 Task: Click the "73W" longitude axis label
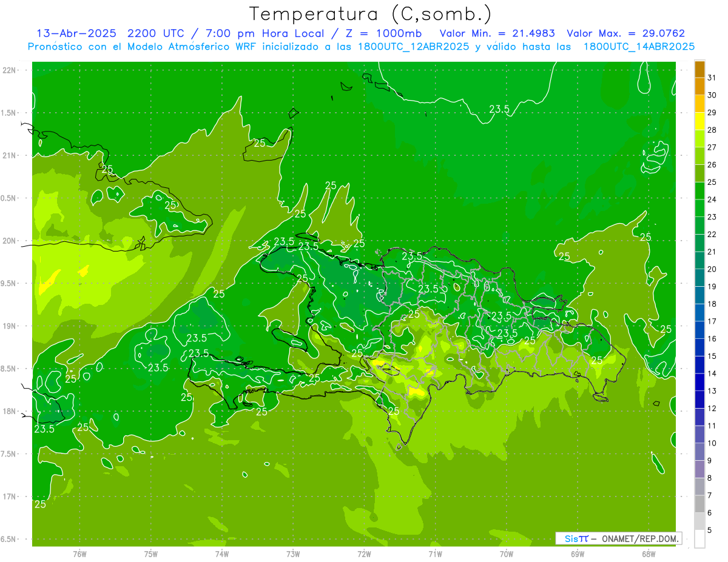click(293, 554)
